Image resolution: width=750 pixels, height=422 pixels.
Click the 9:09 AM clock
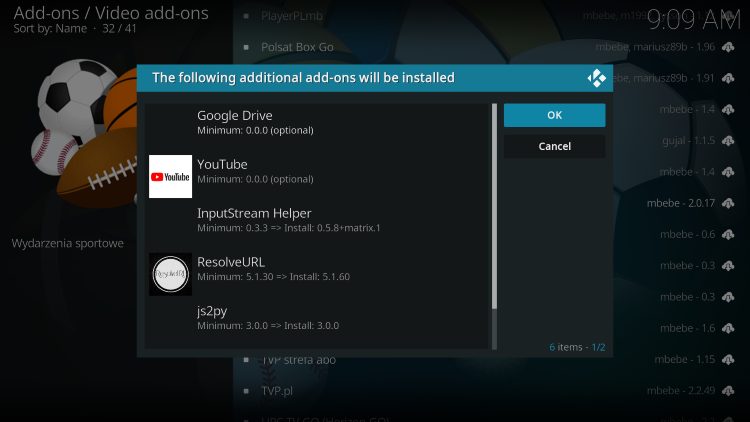click(x=694, y=20)
